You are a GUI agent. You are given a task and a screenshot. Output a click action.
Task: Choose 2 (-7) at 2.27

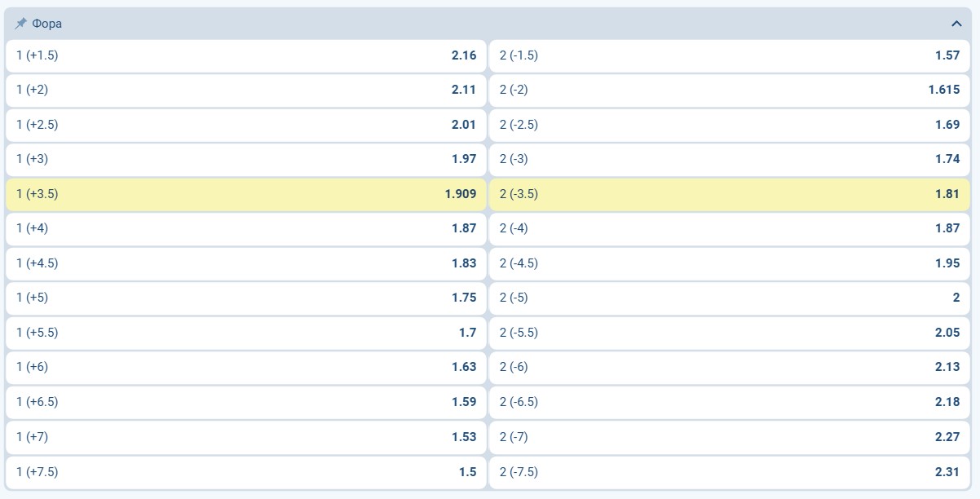click(x=730, y=436)
